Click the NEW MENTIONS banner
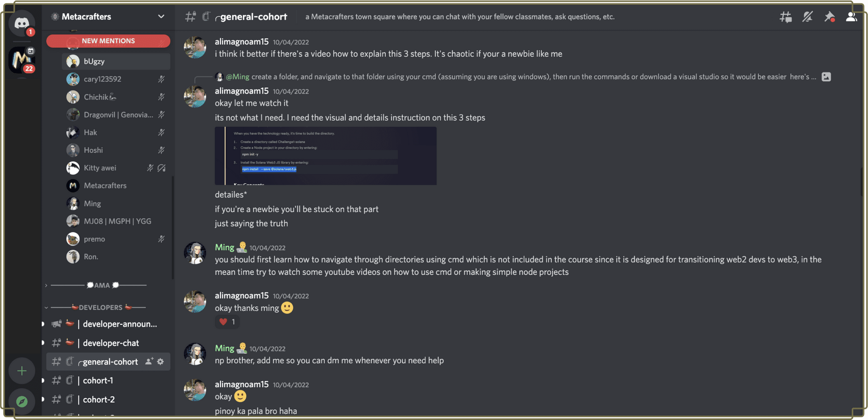Image resolution: width=868 pixels, height=420 pixels. coord(108,40)
